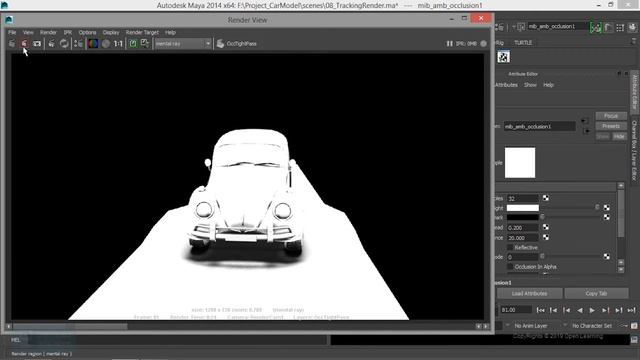Click the grid icon in the status line

pos(620,27)
